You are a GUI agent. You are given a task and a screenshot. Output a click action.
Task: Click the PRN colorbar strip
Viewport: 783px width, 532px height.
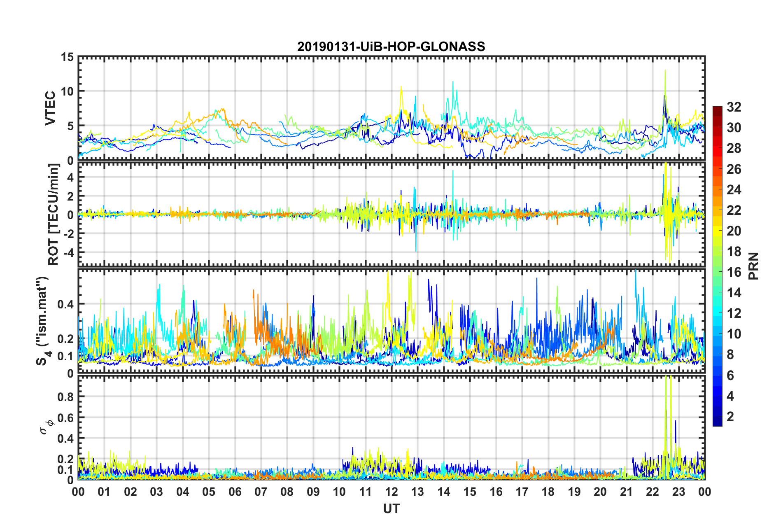click(x=718, y=266)
